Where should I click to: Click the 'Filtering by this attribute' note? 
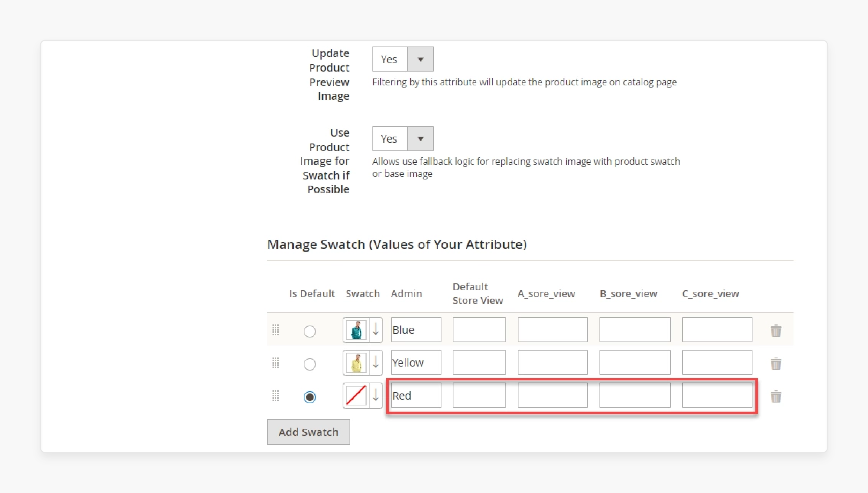point(524,82)
